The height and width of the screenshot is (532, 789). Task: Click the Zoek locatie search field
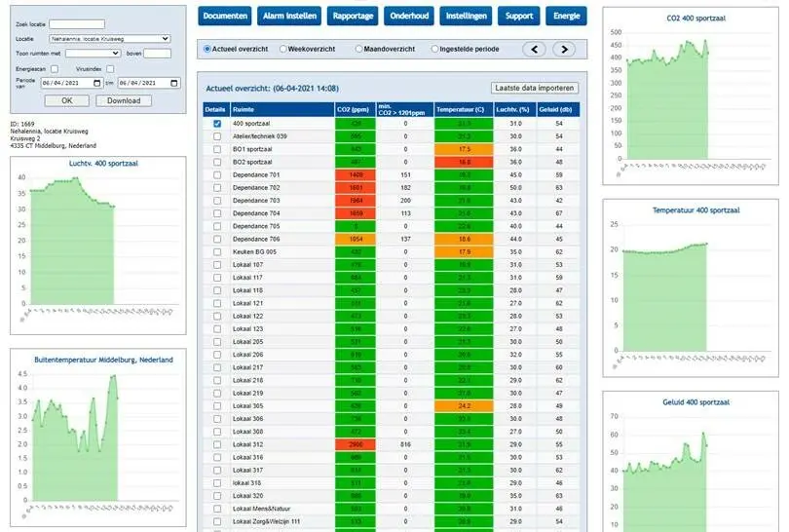[x=76, y=23]
